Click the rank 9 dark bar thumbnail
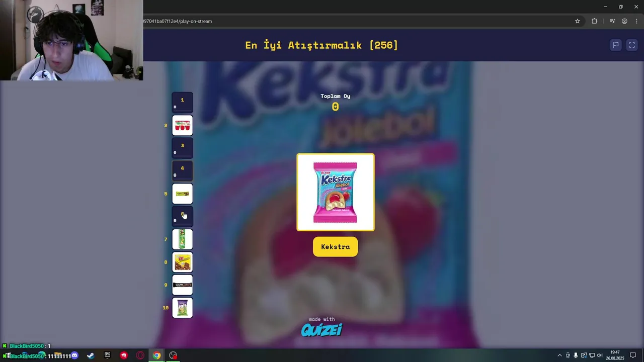This screenshot has width=644, height=362. coord(182,285)
